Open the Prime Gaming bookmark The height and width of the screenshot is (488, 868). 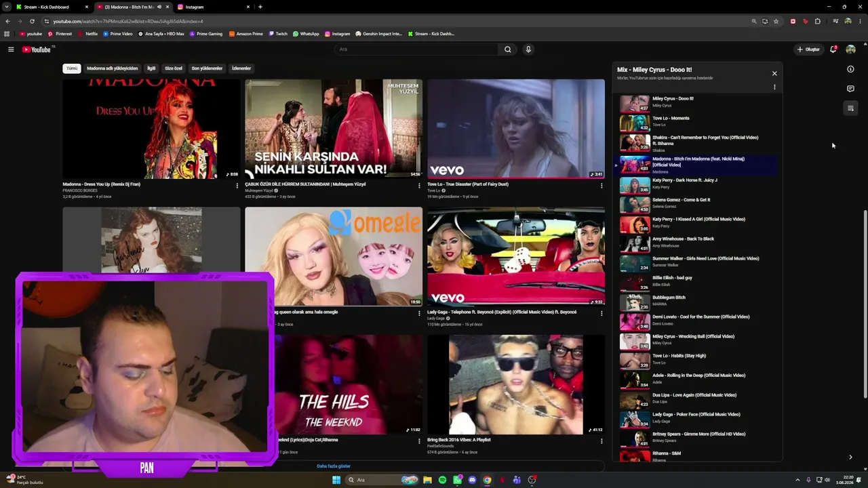tap(206, 34)
